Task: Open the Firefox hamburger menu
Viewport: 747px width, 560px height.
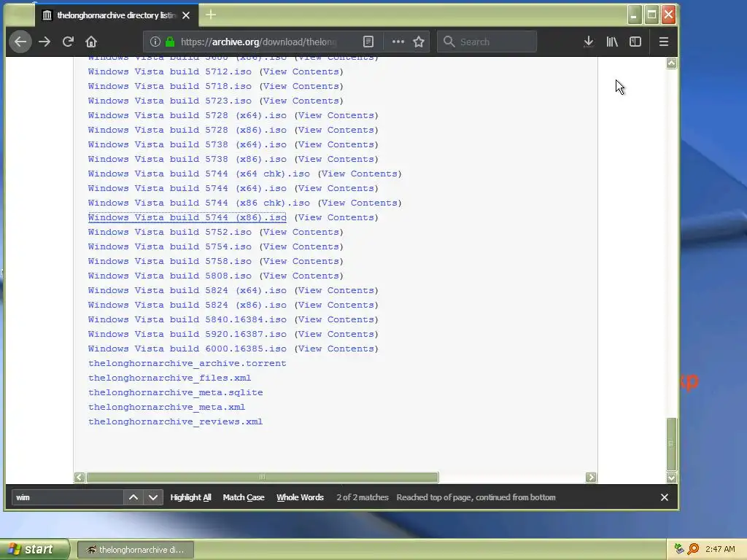Action: point(664,42)
